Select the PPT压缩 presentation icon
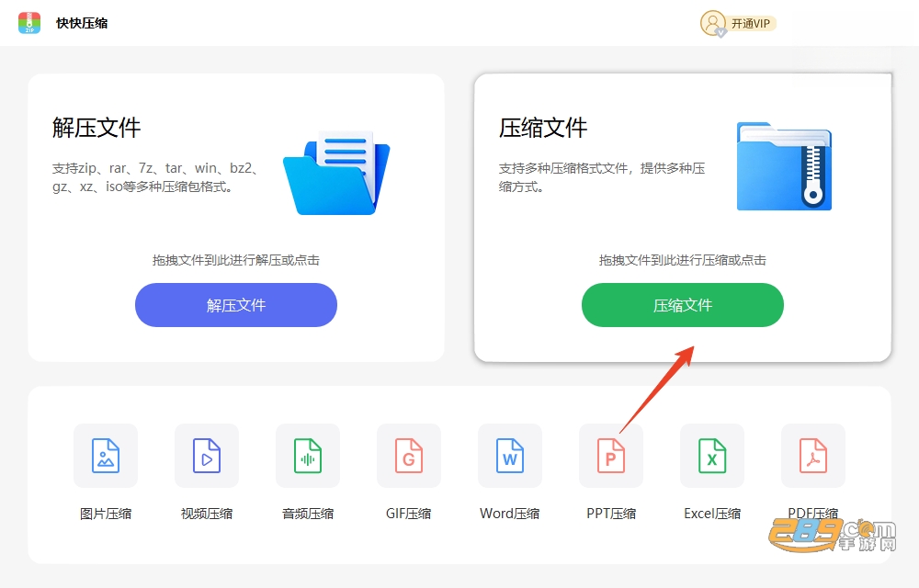919x588 pixels. (x=611, y=456)
